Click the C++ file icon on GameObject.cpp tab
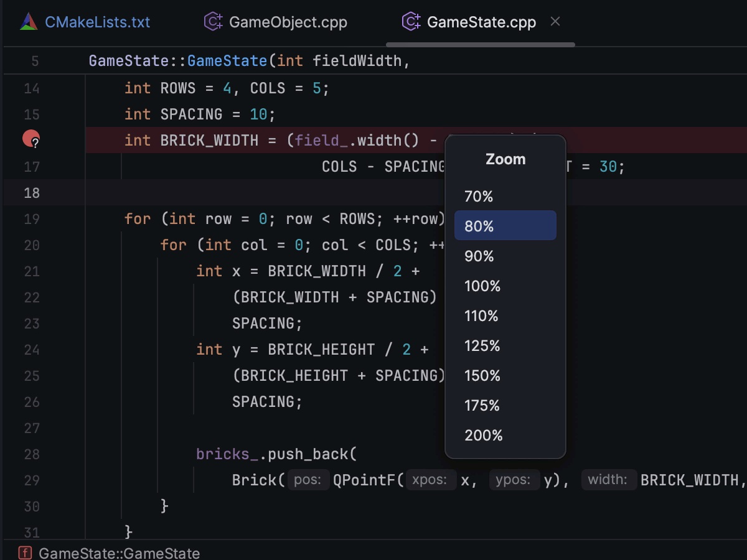This screenshot has width=747, height=560. (214, 22)
